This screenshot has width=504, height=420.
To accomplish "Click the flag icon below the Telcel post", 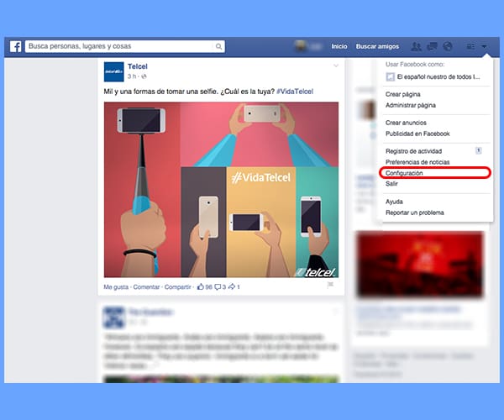I will [x=330, y=285].
